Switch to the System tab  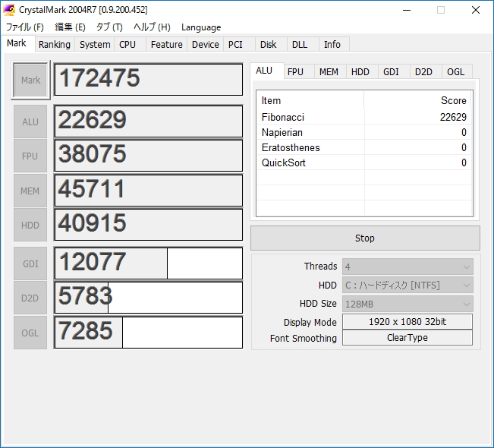(95, 45)
